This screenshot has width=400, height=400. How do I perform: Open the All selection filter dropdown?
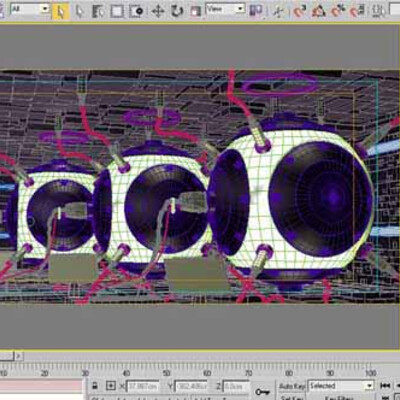(30, 9)
